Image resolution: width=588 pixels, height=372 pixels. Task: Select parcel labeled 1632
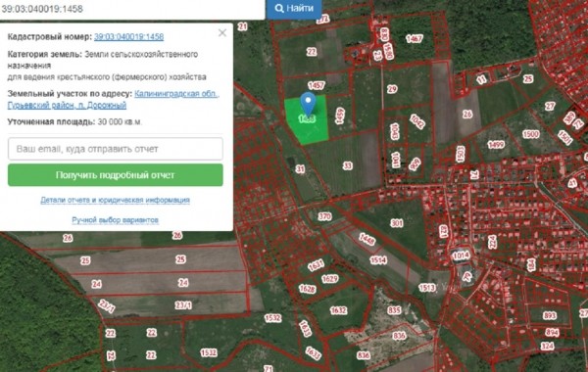(x=338, y=310)
